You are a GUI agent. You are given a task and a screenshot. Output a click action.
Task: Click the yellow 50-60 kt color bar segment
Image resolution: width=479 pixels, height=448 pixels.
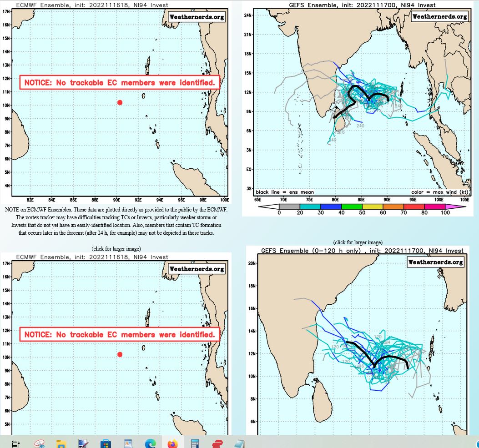tap(373, 206)
